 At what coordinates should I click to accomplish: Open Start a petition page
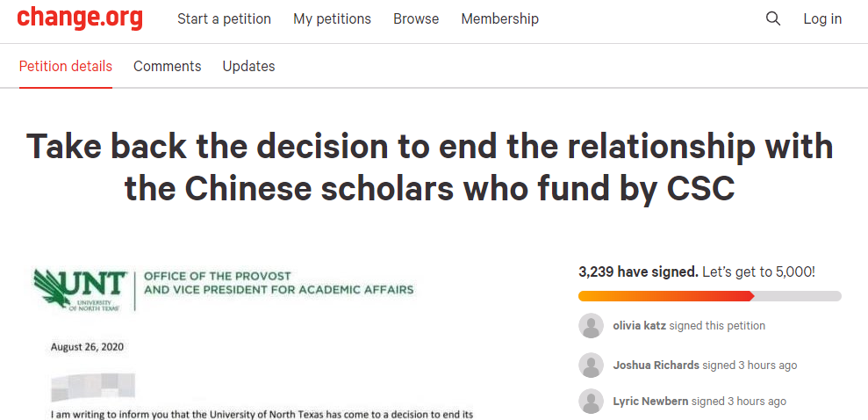tap(224, 18)
